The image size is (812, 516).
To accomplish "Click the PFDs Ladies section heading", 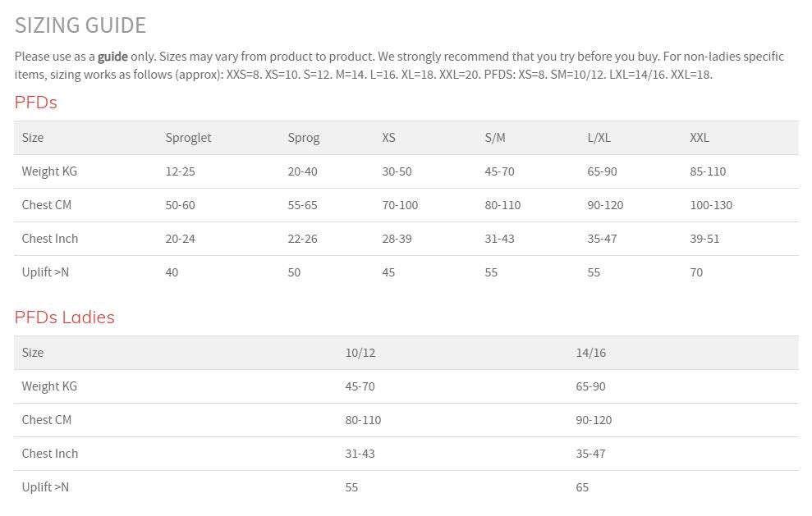I will point(65,317).
